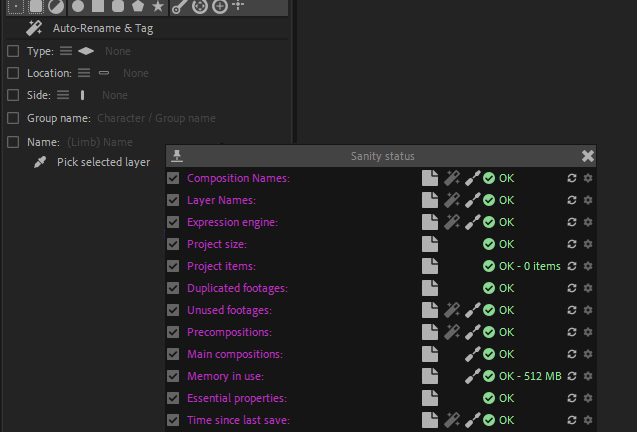This screenshot has width=637, height=432.
Task: Click the magic wand fix for Unused footages
Action: click(x=452, y=310)
